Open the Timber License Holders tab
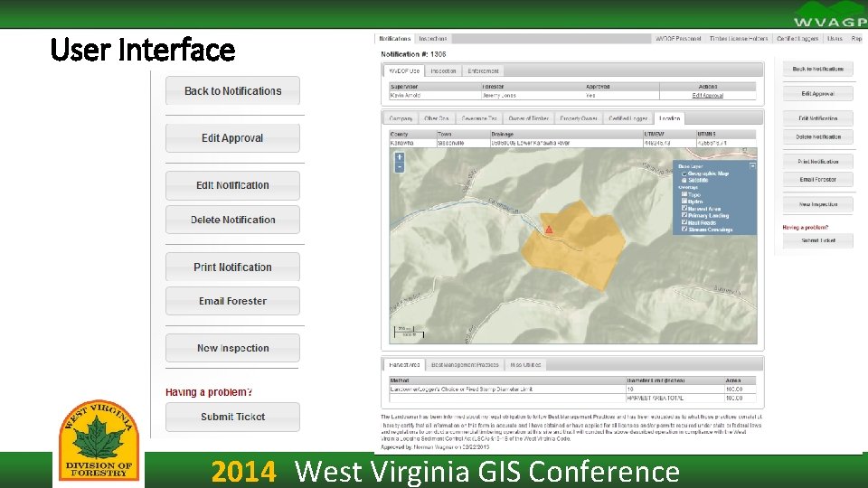The image size is (868, 488). 739,39
